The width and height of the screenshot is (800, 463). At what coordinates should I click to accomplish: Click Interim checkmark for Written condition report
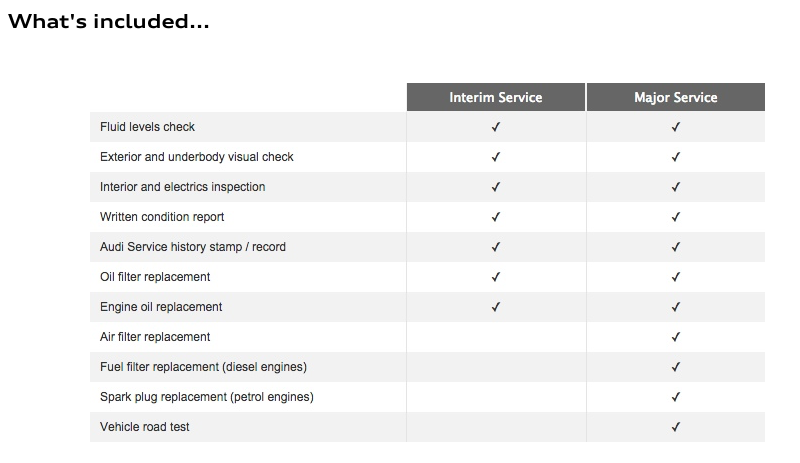tap(496, 217)
